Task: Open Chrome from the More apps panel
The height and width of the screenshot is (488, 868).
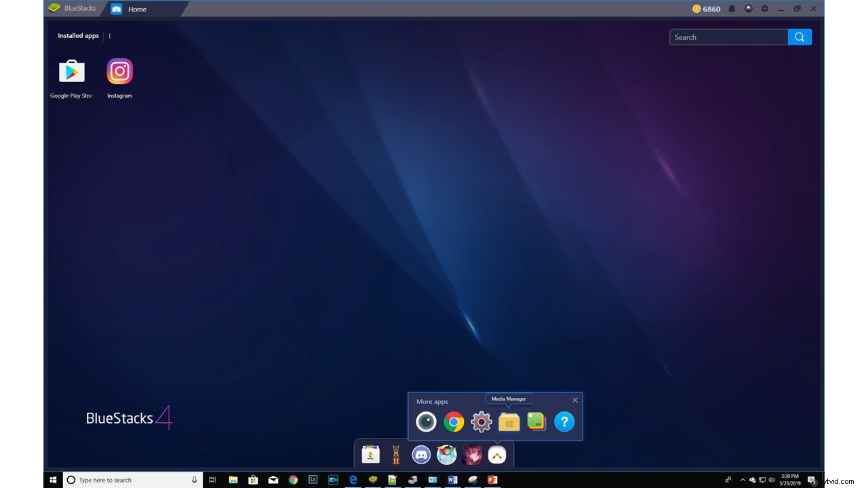Action: point(454,421)
